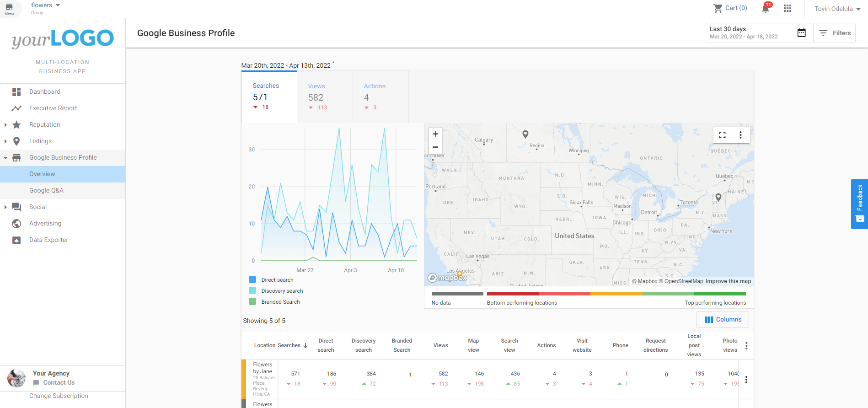Sort by Visit website column header
The image size is (868, 408).
[582, 345]
